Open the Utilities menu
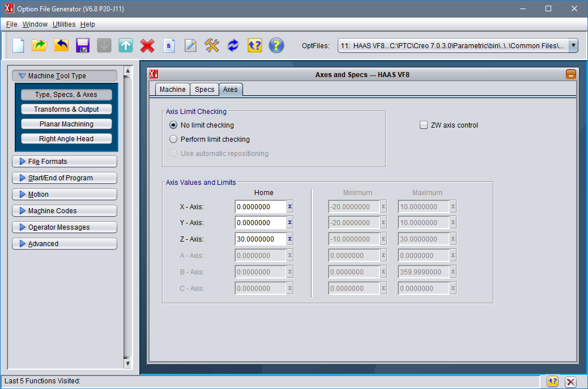Viewport: 588px width, 389px height. (64, 24)
